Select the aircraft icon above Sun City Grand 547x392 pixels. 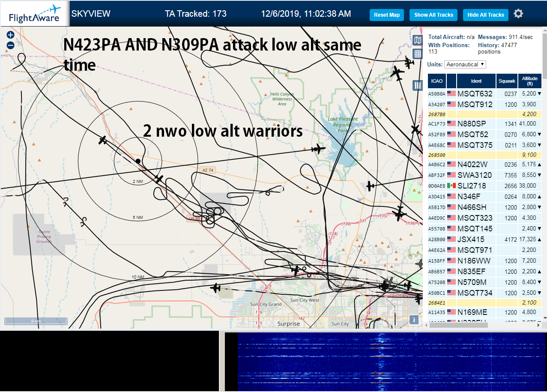tap(215, 288)
